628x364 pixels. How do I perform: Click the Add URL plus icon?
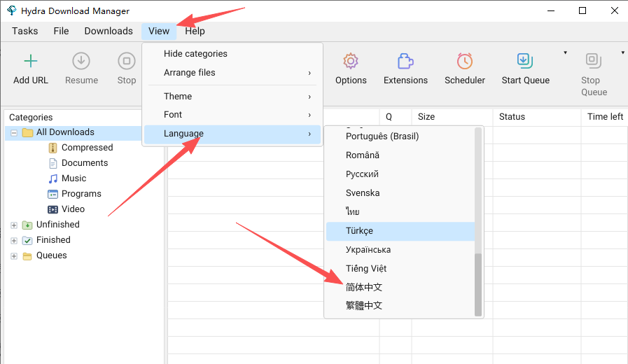point(30,61)
